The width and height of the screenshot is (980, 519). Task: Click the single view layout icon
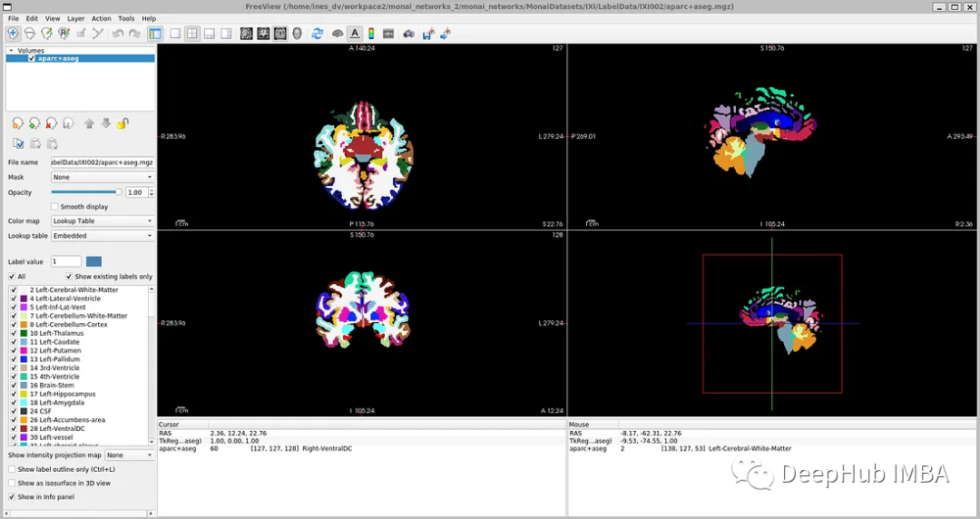[x=175, y=34]
